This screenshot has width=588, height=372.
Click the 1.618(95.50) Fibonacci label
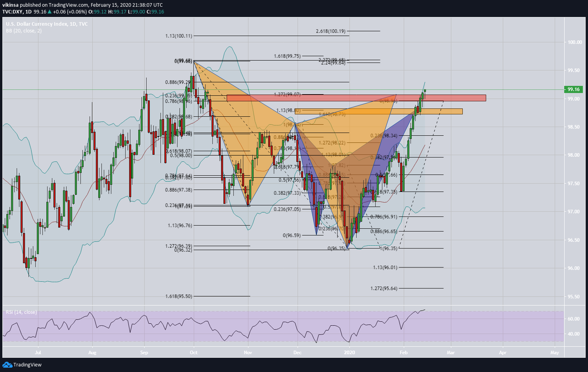(x=179, y=296)
